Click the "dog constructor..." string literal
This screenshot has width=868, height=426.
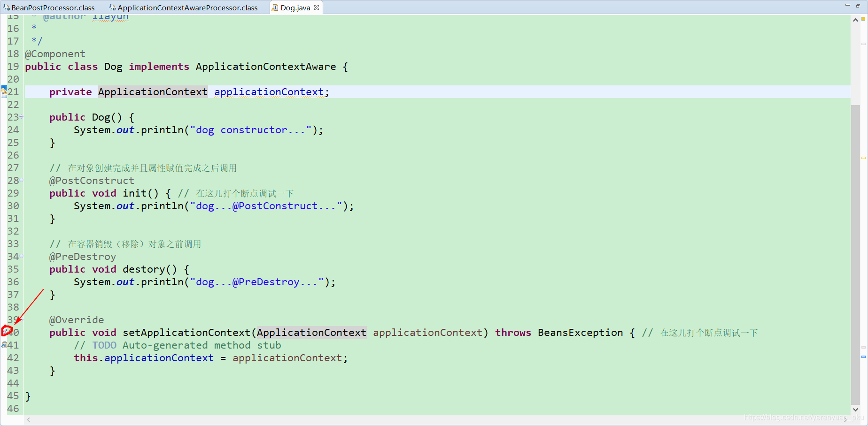[x=251, y=130]
